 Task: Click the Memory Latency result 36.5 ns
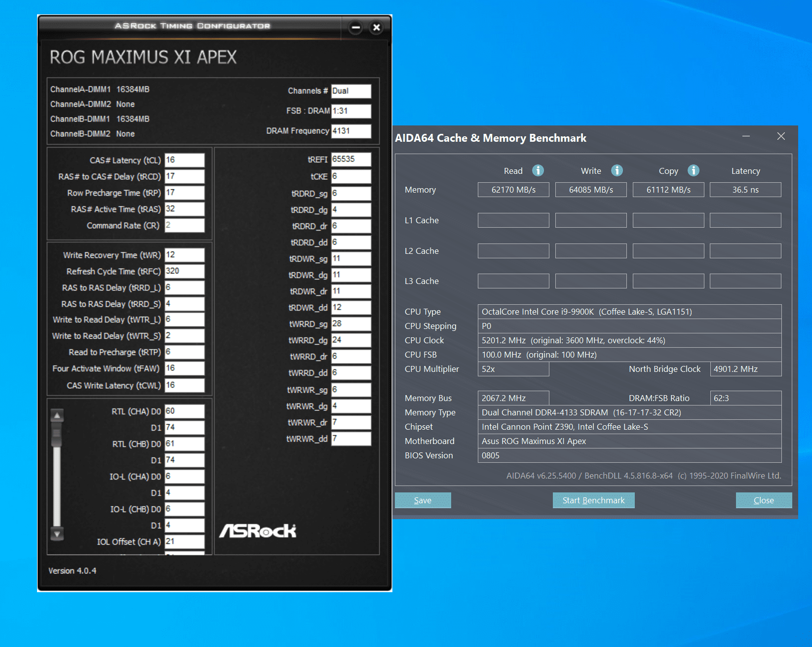745,190
